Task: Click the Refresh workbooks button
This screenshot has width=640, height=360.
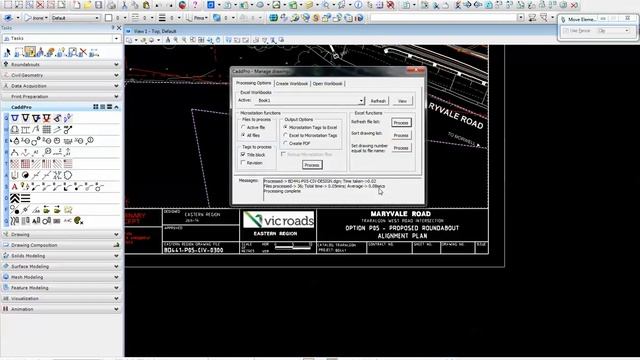Action: tap(378, 101)
